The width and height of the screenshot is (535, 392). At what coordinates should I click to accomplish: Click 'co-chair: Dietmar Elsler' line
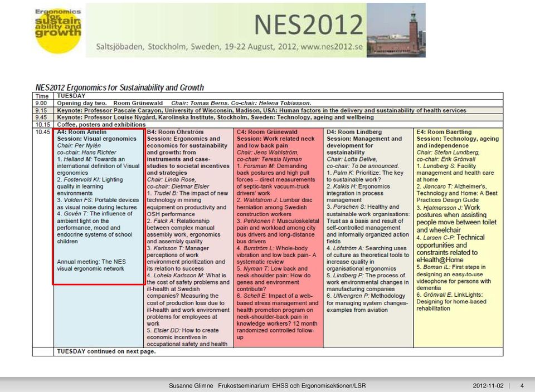coord(178,187)
